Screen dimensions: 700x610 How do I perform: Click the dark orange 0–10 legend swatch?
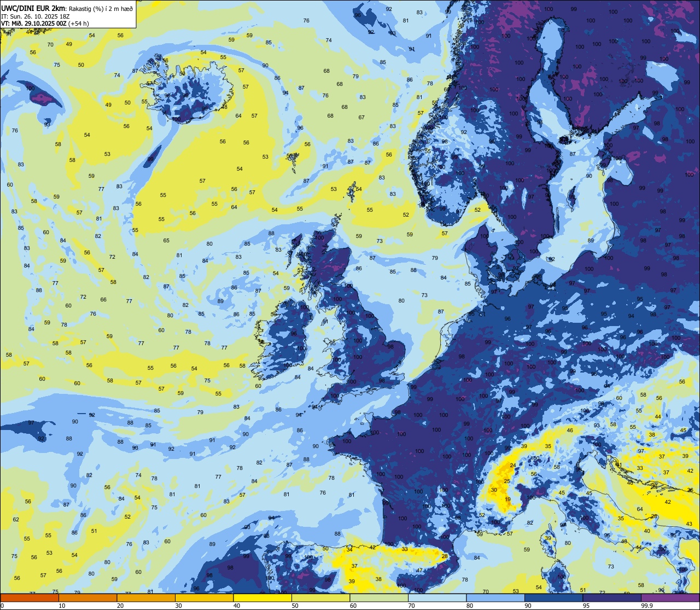[x=30, y=597]
